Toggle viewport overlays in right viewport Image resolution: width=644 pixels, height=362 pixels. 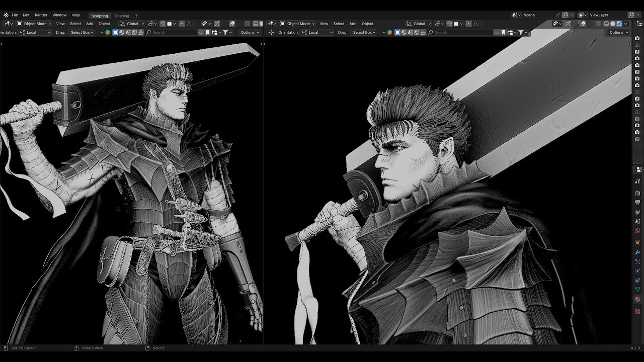(x=583, y=24)
